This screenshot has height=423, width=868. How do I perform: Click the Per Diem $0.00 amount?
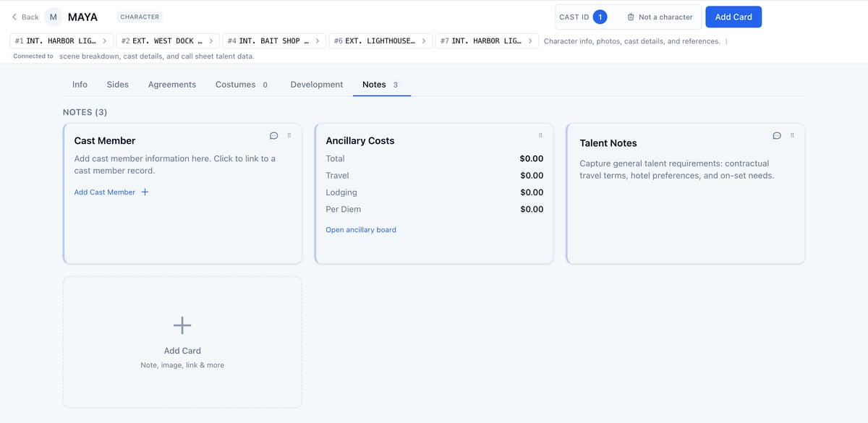532,209
